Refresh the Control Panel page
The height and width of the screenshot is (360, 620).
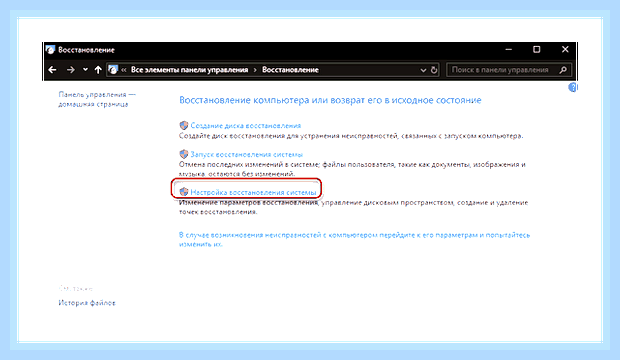click(x=434, y=70)
